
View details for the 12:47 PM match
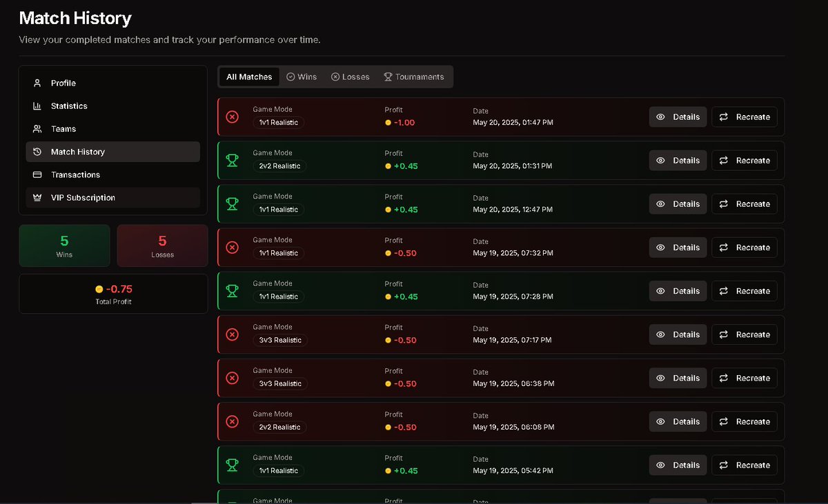(678, 204)
